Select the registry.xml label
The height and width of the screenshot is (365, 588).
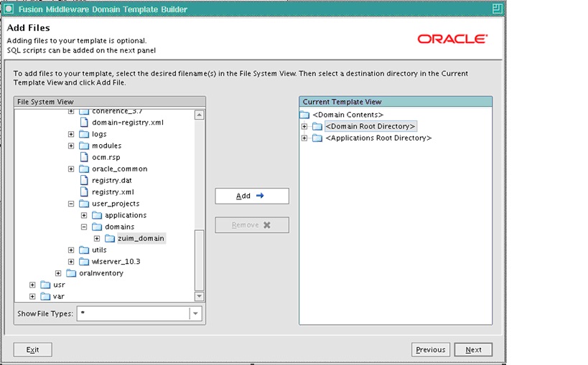point(113,192)
